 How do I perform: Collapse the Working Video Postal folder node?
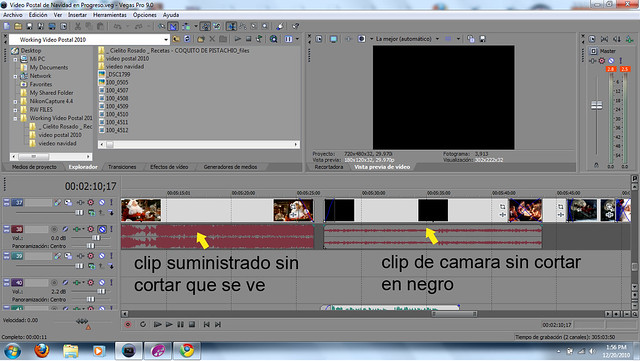[x=16, y=118]
